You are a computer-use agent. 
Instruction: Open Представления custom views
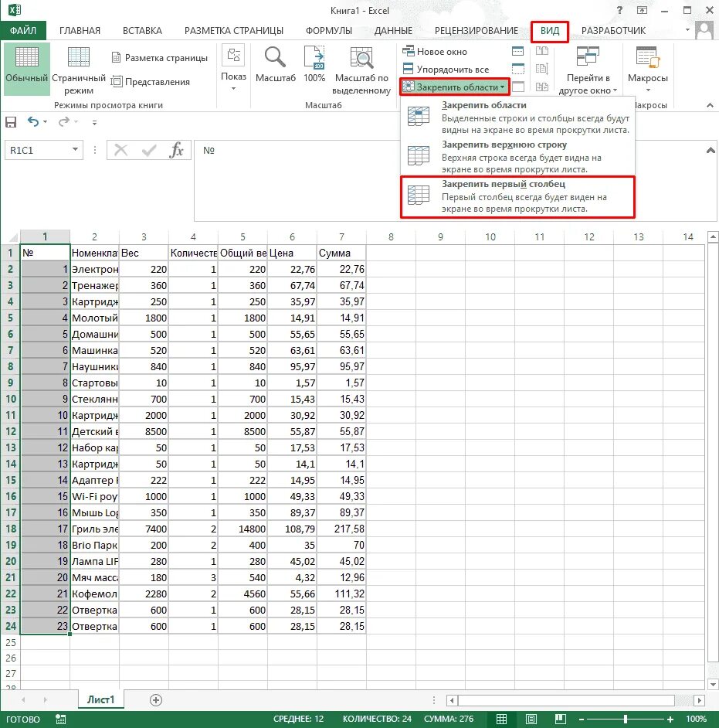pyautogui.click(x=151, y=82)
